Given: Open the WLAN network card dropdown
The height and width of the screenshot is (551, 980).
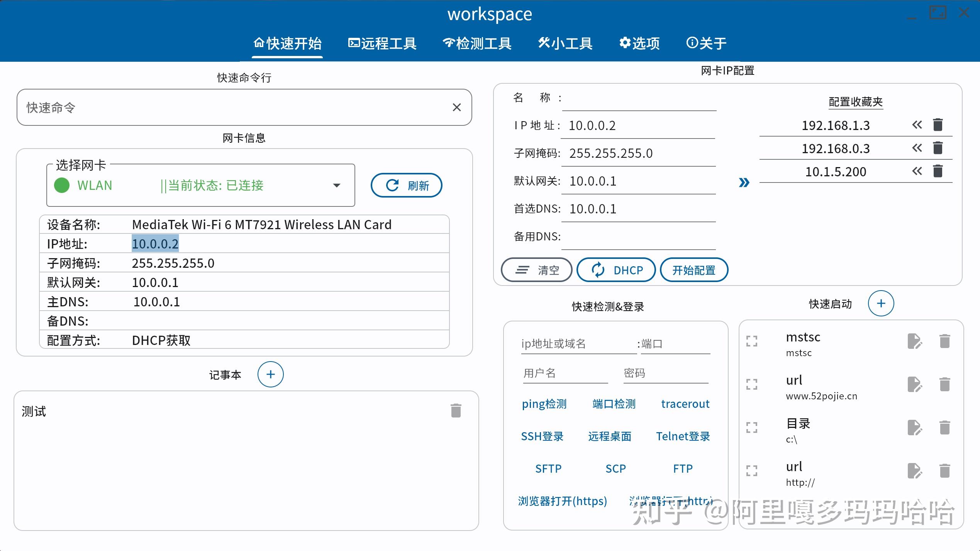Looking at the screenshot, I should point(200,185).
